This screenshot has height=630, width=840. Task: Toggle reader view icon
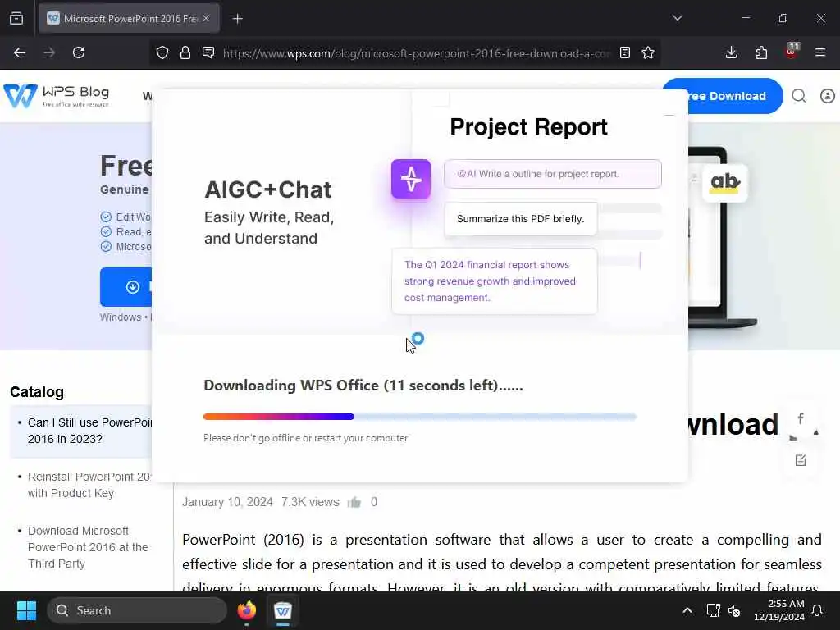(x=624, y=52)
